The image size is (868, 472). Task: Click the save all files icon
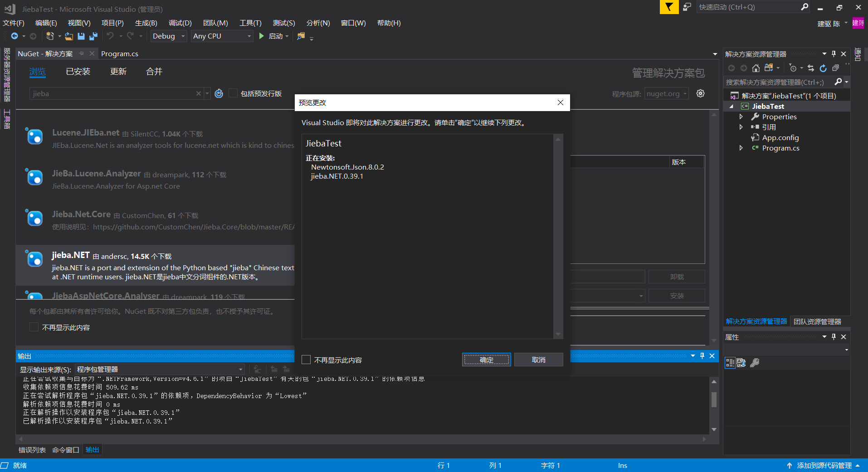(93, 36)
